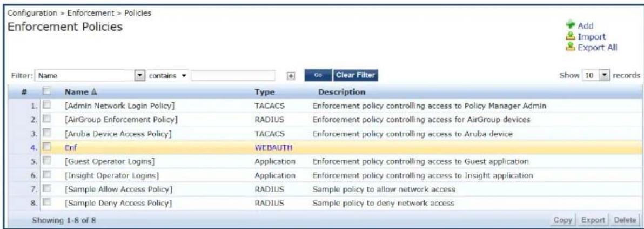Click the plus icon to add filter row

point(291,76)
